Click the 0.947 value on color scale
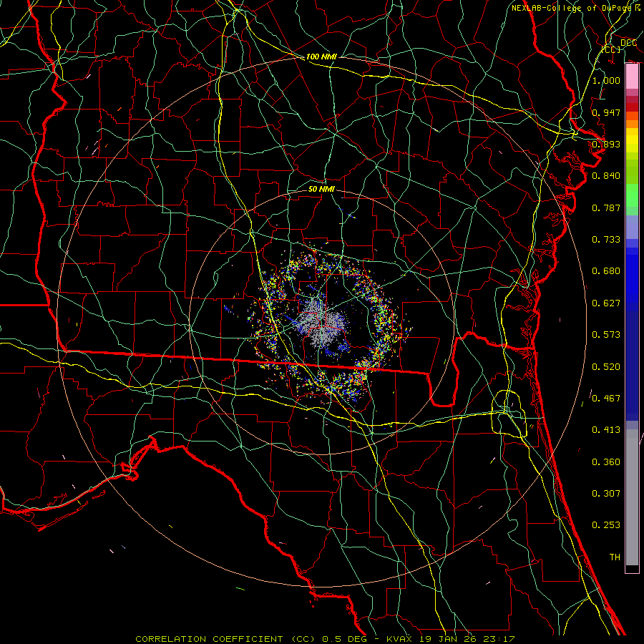644x644 pixels. click(605, 112)
